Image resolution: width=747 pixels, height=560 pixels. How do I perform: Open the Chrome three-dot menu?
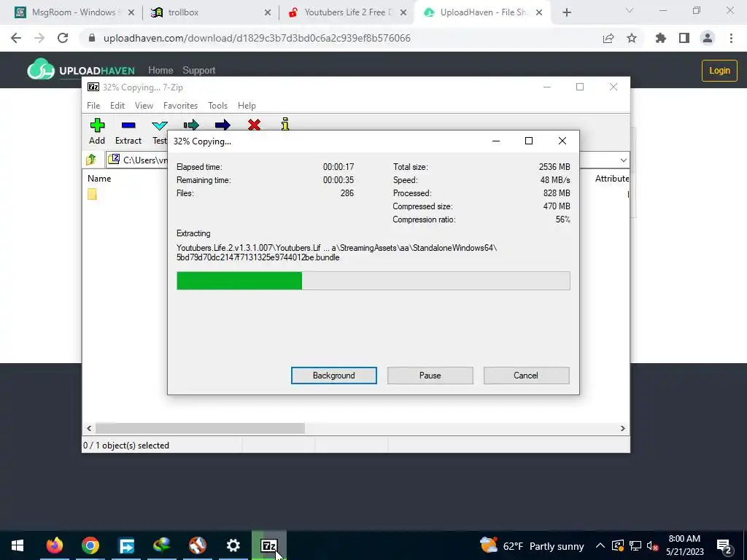pos(731,38)
